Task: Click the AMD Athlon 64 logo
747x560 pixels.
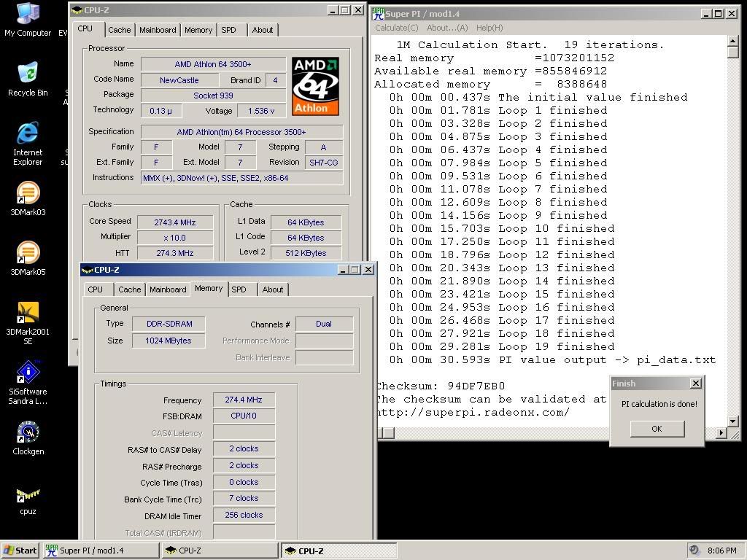Action: [x=315, y=86]
